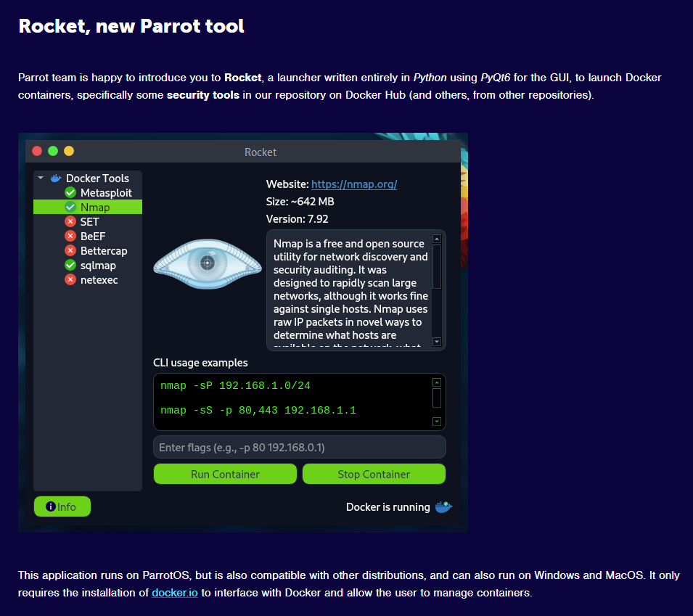
Task: Open the nmap.org website link
Action: coord(354,184)
